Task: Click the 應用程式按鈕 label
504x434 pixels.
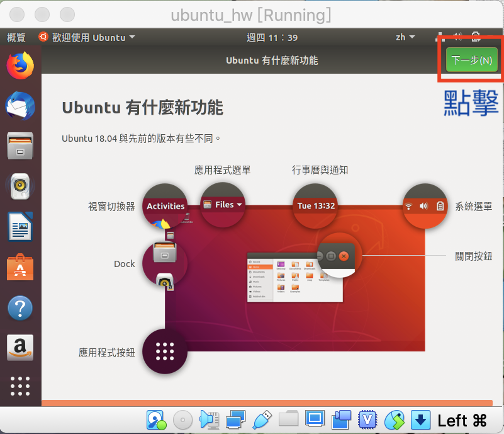Action: tap(107, 353)
